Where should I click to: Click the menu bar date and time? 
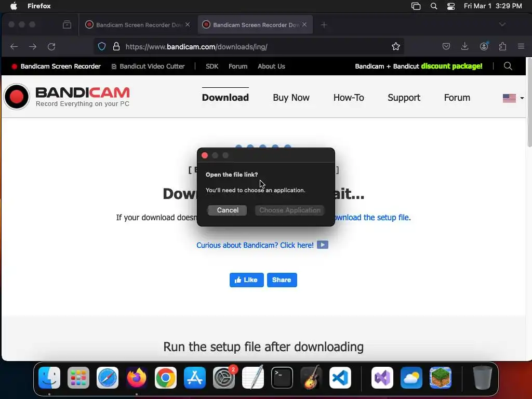(x=493, y=6)
